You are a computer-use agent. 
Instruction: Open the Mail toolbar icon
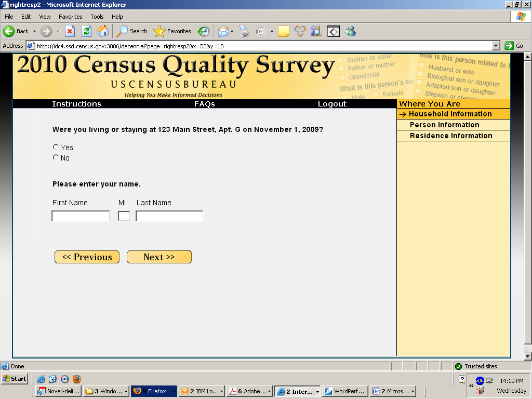(x=223, y=31)
